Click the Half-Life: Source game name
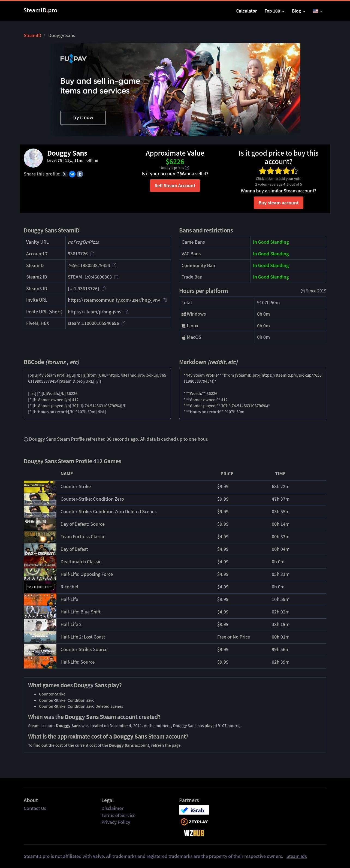This screenshot has width=350, height=868. (x=78, y=662)
